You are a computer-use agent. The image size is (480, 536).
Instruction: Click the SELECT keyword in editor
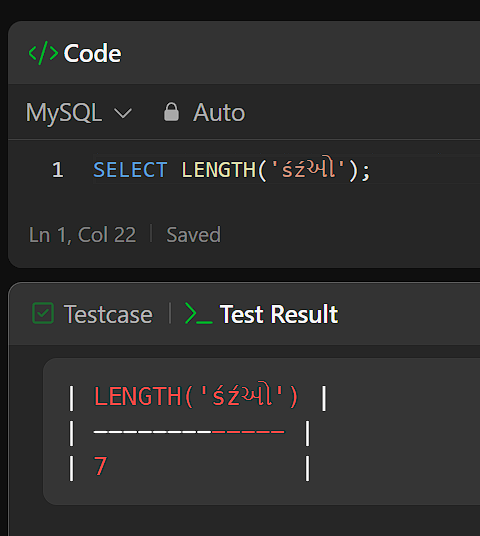[x=130, y=170]
